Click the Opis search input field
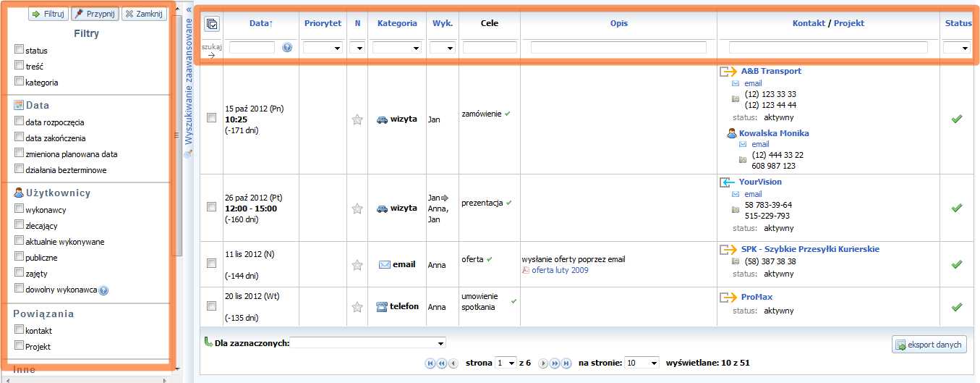The height and width of the screenshot is (383, 980). point(618,48)
